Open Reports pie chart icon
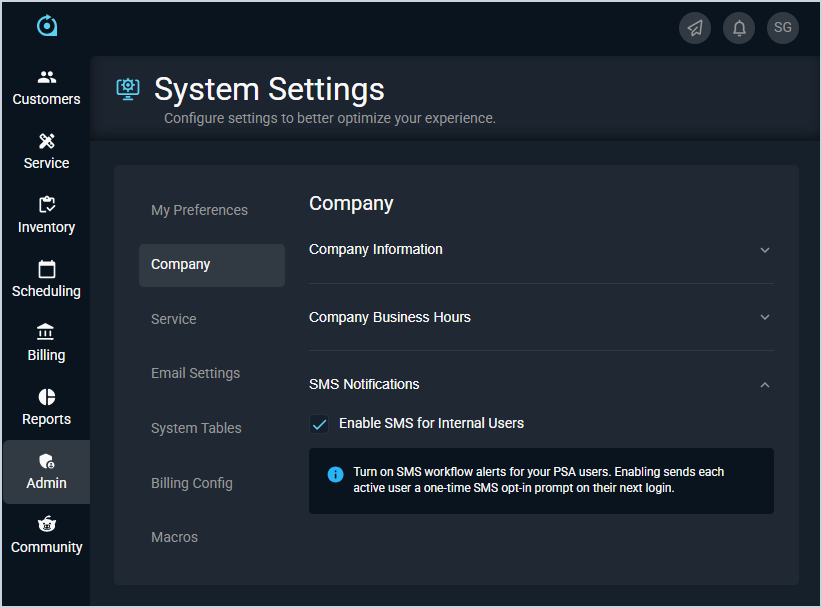 coord(46,397)
